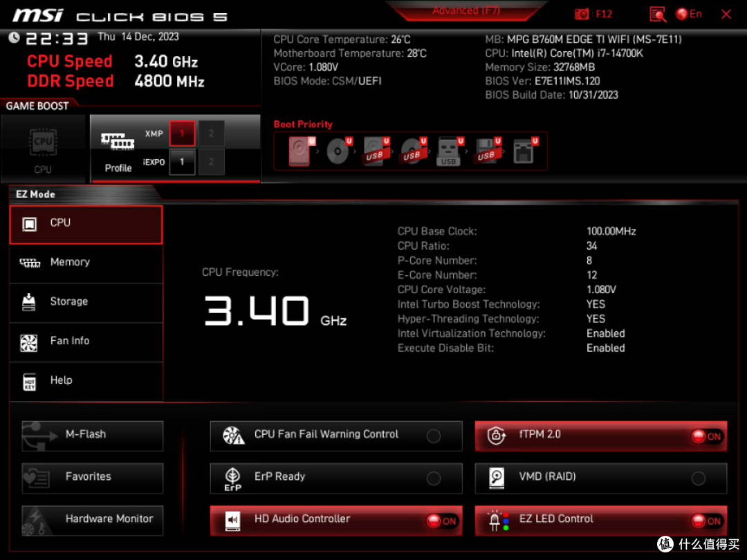Switch to Advanced (F7) mode
The image size is (747, 560).
pos(466,10)
